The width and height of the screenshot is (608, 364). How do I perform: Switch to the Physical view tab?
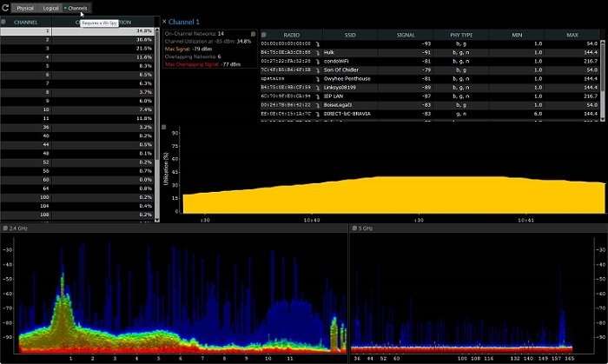coord(24,8)
